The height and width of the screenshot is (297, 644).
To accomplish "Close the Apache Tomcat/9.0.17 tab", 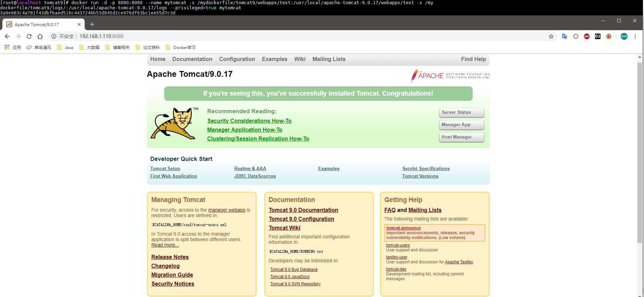I will tap(79, 24).
